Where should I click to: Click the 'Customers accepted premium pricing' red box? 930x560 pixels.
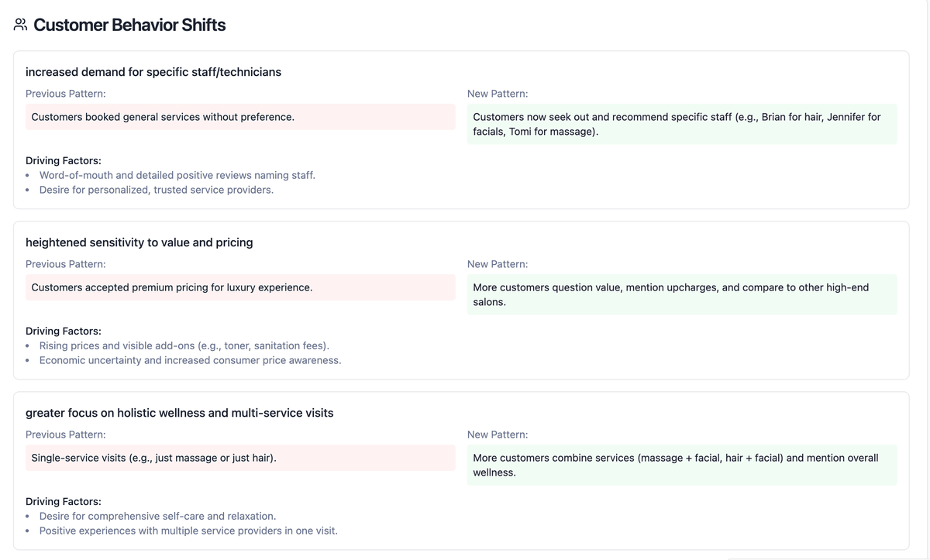(240, 287)
